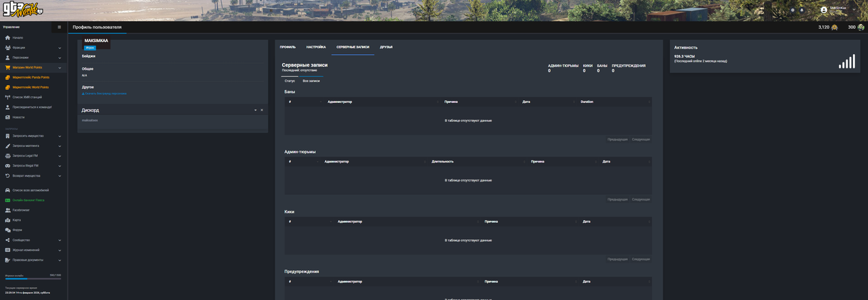Sort Баны table by Администратор column

pos(382,102)
